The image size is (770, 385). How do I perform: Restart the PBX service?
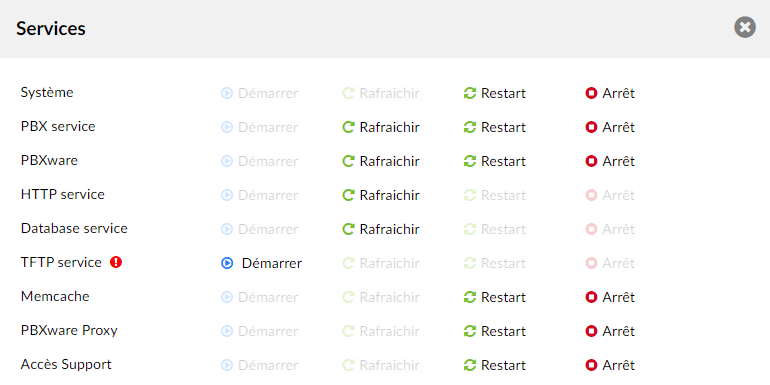(x=495, y=127)
